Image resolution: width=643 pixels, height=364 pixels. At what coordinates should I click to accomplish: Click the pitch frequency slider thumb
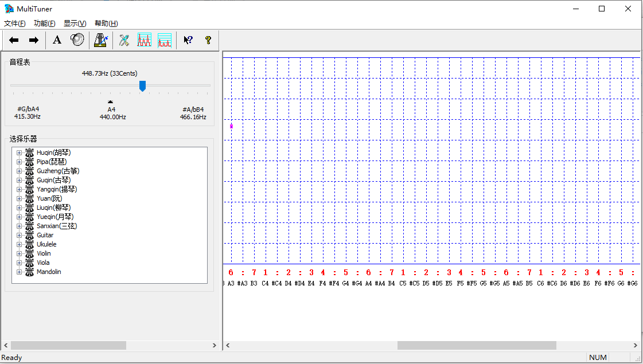click(143, 86)
